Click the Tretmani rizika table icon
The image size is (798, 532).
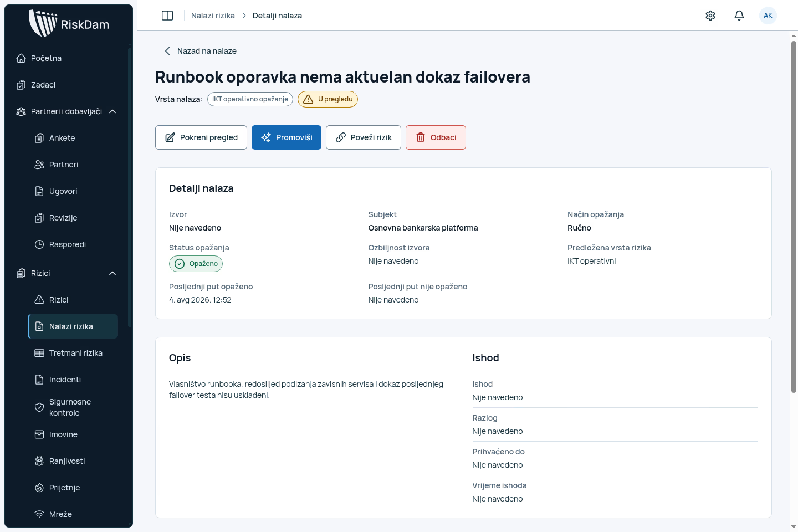[x=39, y=353]
